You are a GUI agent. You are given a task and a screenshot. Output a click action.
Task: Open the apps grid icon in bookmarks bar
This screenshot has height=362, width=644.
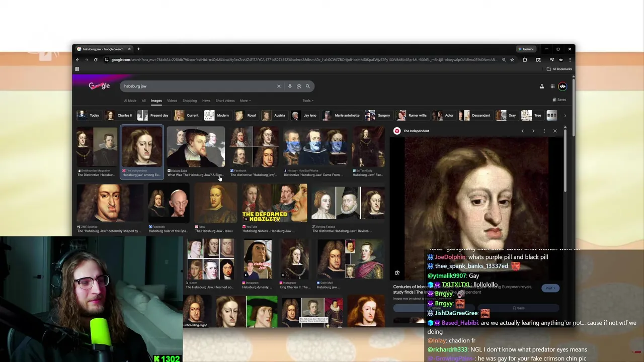[x=77, y=69]
